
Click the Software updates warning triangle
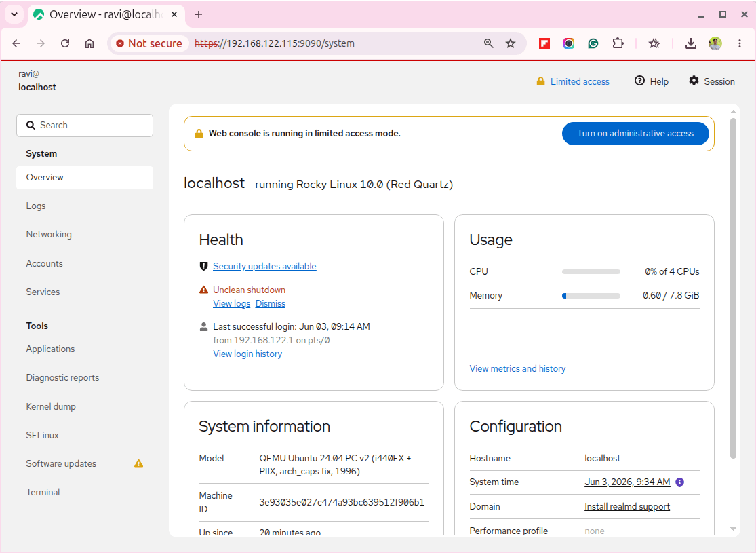pyautogui.click(x=139, y=463)
